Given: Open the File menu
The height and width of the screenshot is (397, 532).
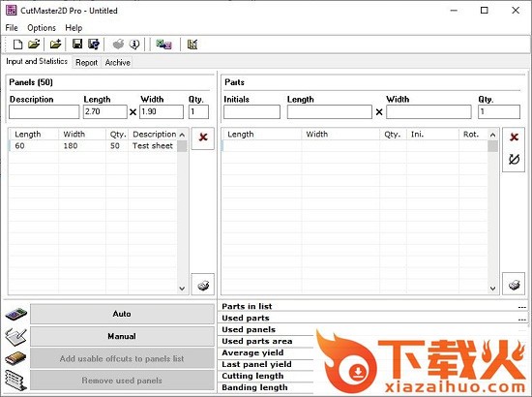Looking at the screenshot, I should pos(12,28).
